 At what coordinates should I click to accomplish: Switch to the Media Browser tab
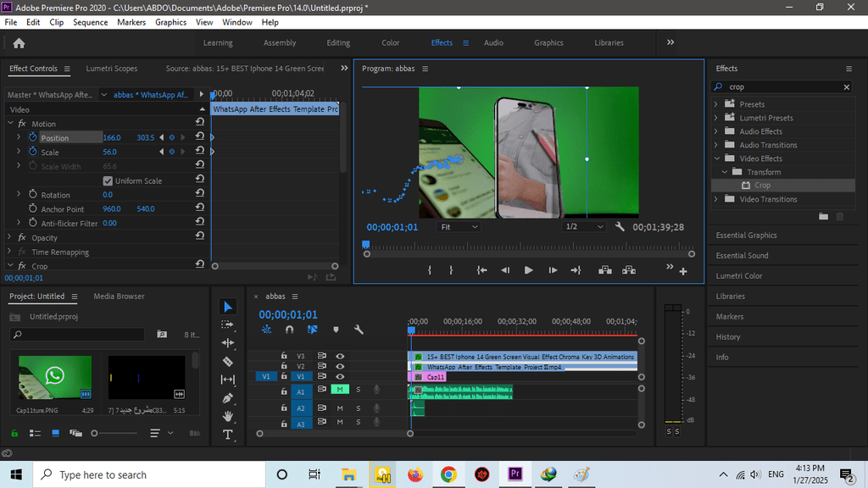119,296
